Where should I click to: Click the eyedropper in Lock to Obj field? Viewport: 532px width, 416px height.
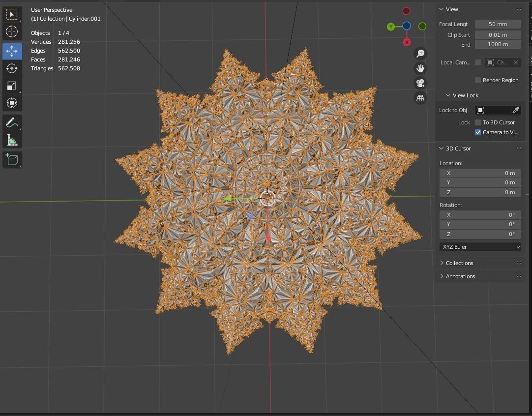pos(516,110)
